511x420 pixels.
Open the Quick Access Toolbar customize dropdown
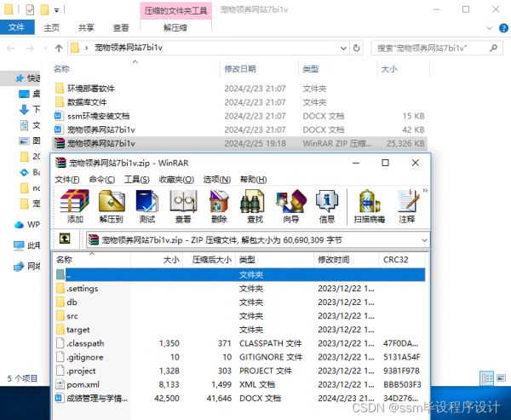tap(56, 10)
